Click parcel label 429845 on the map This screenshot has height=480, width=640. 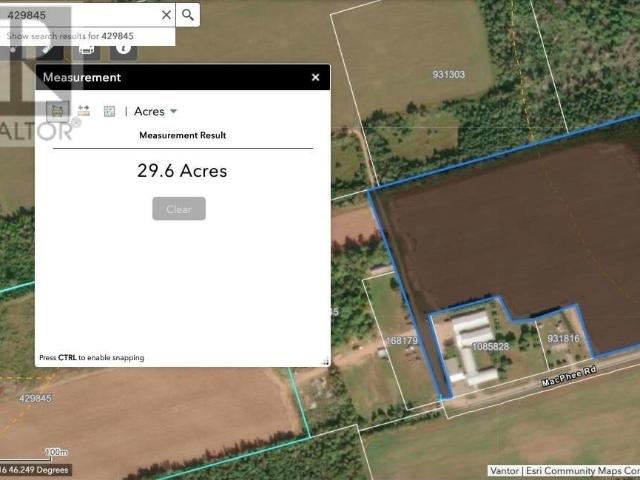[35, 398]
